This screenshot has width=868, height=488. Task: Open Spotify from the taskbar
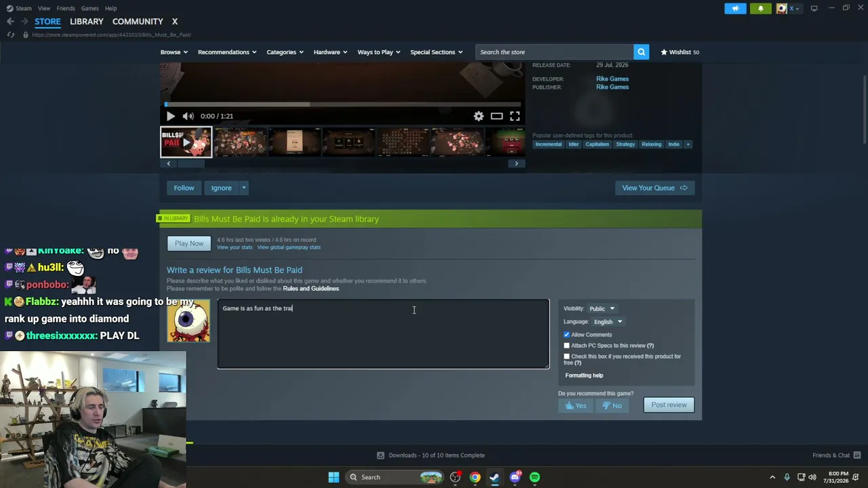(535, 477)
